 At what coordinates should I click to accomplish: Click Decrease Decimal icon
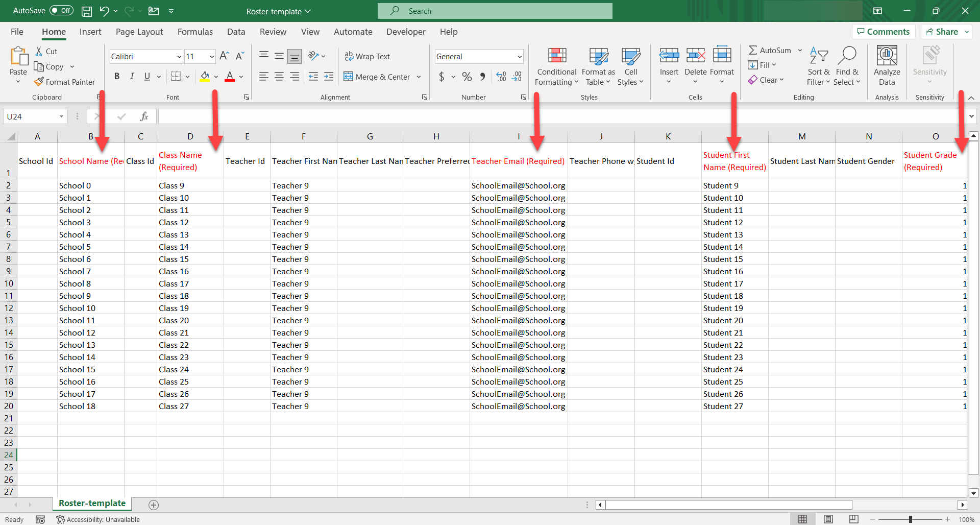(x=517, y=77)
